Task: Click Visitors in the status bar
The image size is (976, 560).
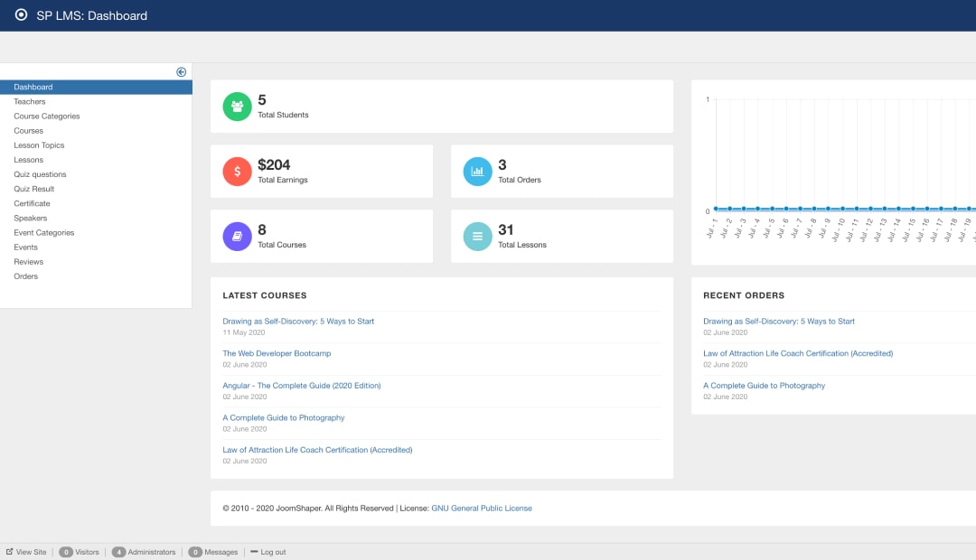Action: 87,552
